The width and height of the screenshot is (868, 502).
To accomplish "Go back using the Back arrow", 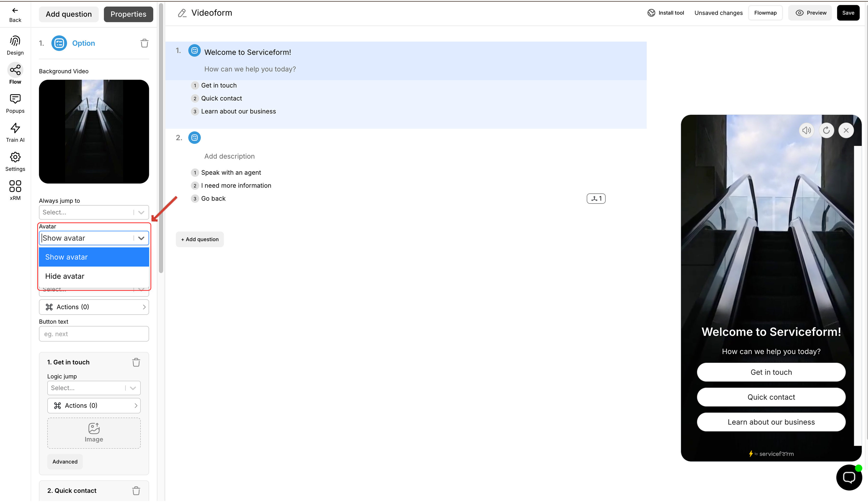I will 15,15.
